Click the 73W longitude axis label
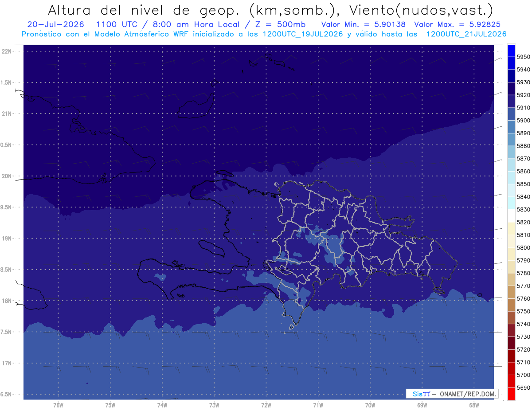This screenshot has height=411, width=532. tap(214, 405)
